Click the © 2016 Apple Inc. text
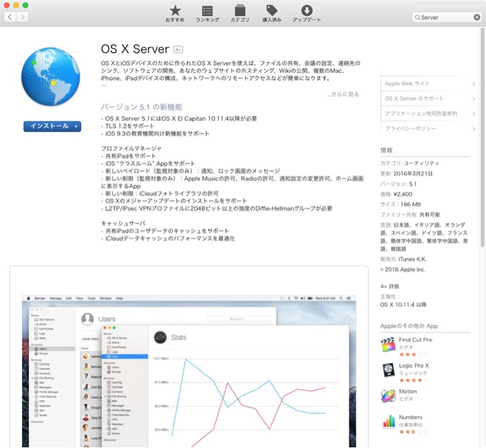This screenshot has width=486, height=448. [402, 269]
